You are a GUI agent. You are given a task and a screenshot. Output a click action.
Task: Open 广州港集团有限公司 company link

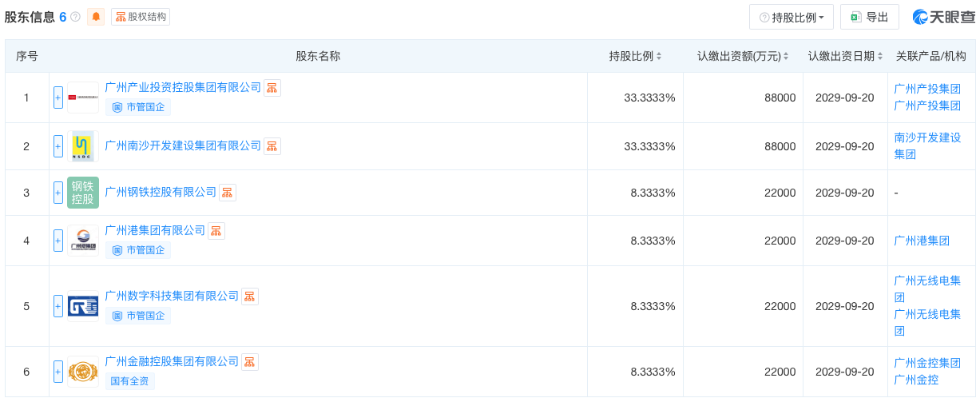click(155, 230)
